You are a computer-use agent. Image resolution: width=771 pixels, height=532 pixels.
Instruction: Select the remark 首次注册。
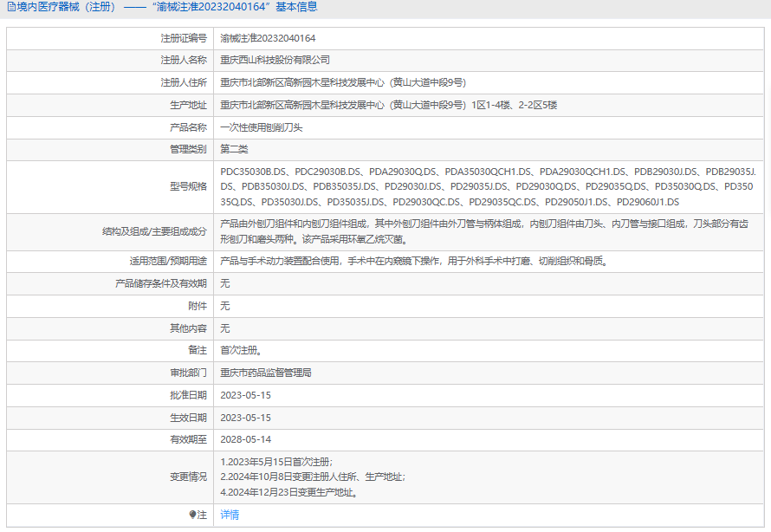243,351
